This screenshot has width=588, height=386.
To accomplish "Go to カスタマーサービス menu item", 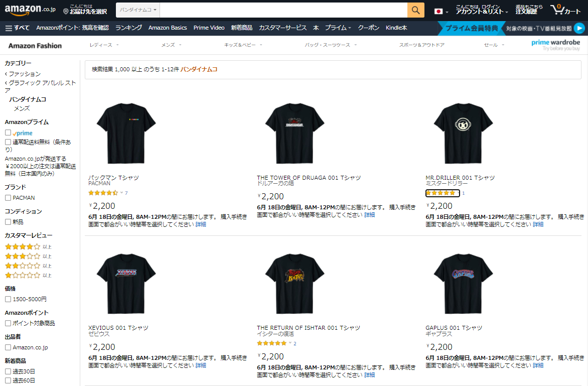I will click(282, 28).
